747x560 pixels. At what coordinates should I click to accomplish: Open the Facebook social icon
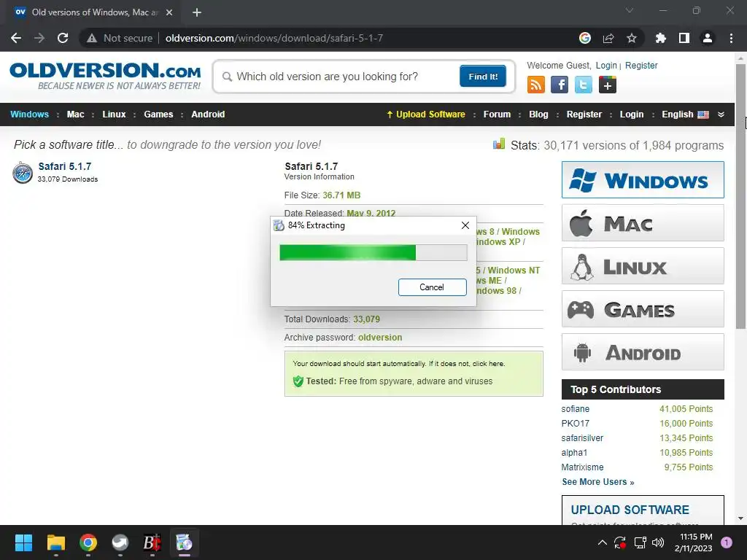(x=560, y=85)
